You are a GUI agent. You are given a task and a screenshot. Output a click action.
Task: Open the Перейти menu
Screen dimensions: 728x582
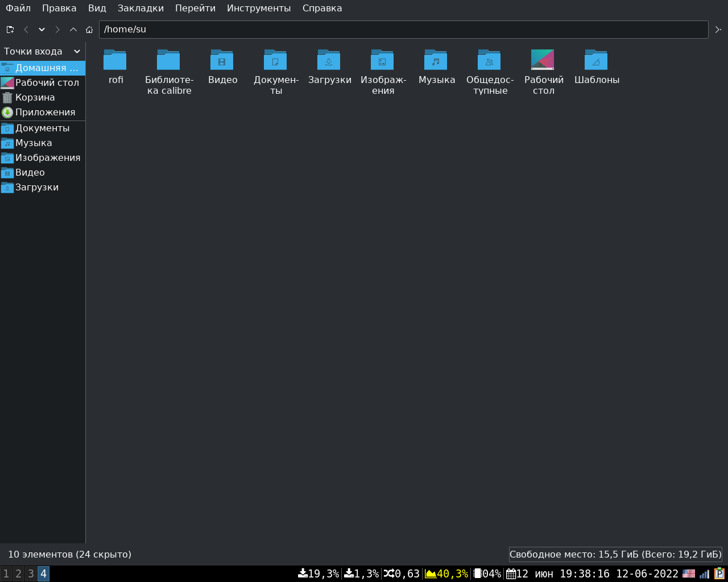pos(195,9)
